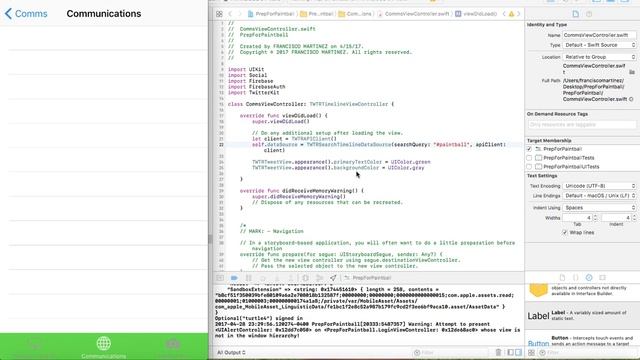
Task: Go forward in editor history
Action: tap(240, 14)
